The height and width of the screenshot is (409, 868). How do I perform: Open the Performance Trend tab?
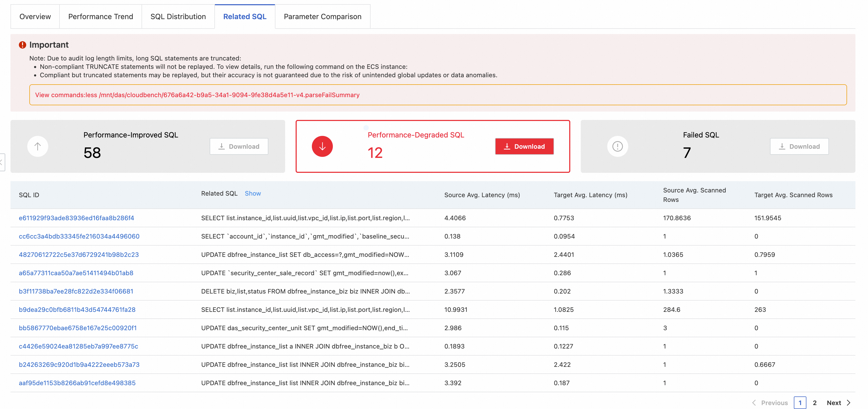[x=100, y=16]
